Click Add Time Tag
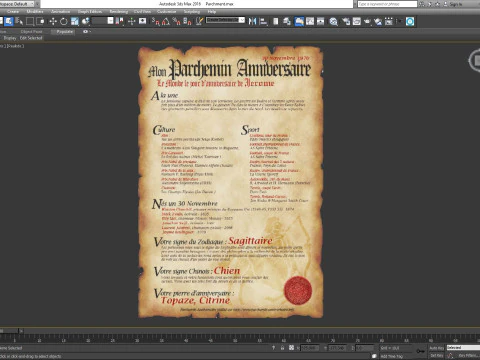 tap(392, 356)
